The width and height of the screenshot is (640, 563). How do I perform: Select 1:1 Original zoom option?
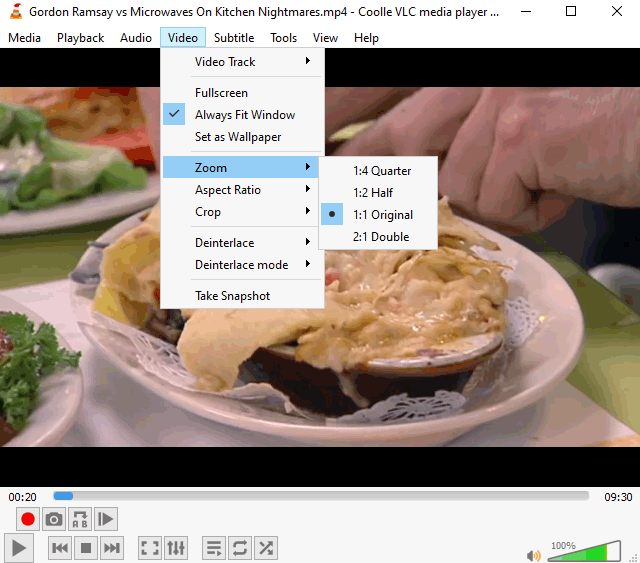382,215
